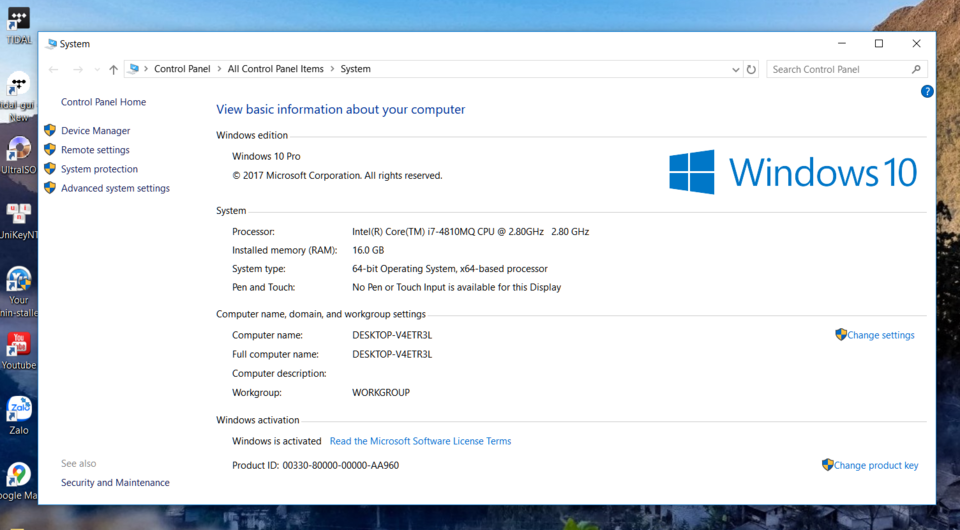Click the blue help question mark icon
The width and height of the screenshot is (960, 530).
pyautogui.click(x=927, y=91)
